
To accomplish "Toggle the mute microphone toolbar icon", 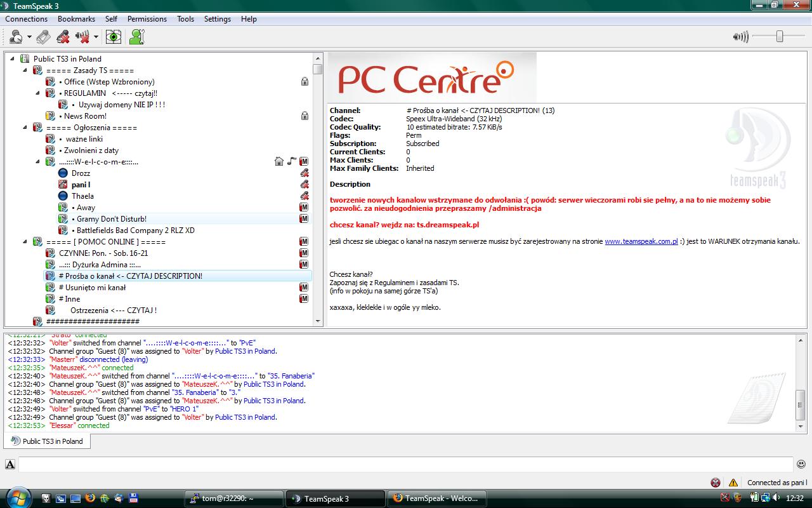I will coord(63,37).
